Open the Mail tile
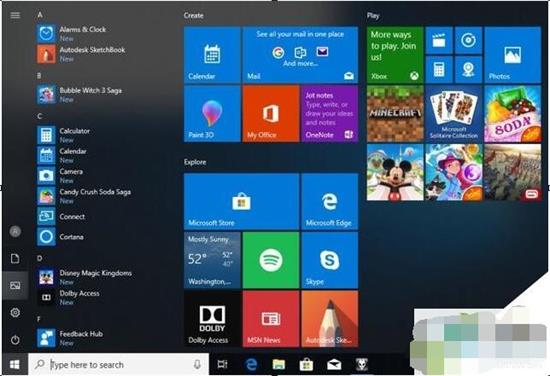550x376 pixels. coord(300,55)
